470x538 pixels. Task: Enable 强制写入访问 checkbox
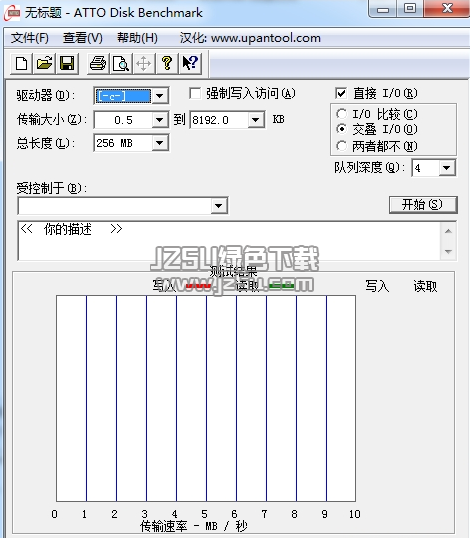(x=195, y=93)
